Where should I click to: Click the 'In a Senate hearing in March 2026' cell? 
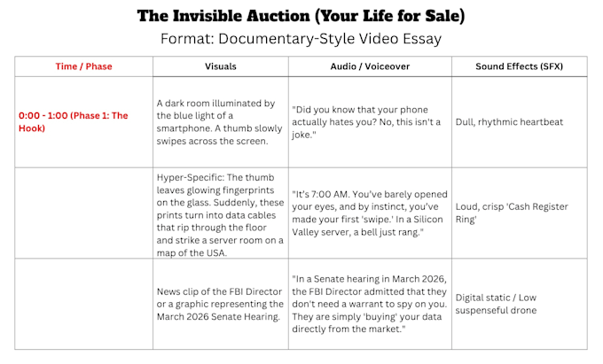tap(370, 304)
